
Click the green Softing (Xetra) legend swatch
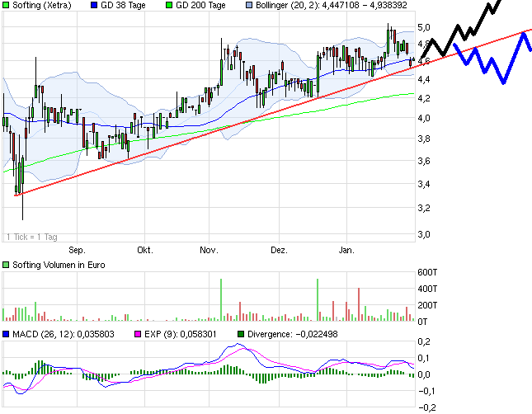tap(6, 5)
